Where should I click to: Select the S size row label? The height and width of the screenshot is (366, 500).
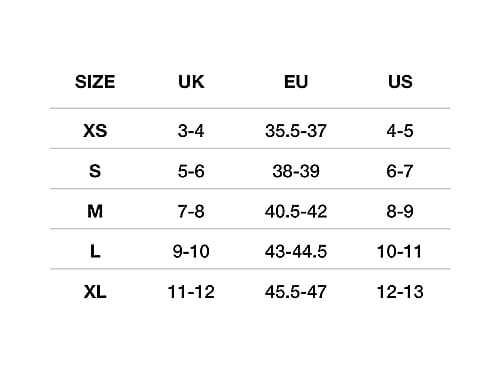click(x=95, y=171)
